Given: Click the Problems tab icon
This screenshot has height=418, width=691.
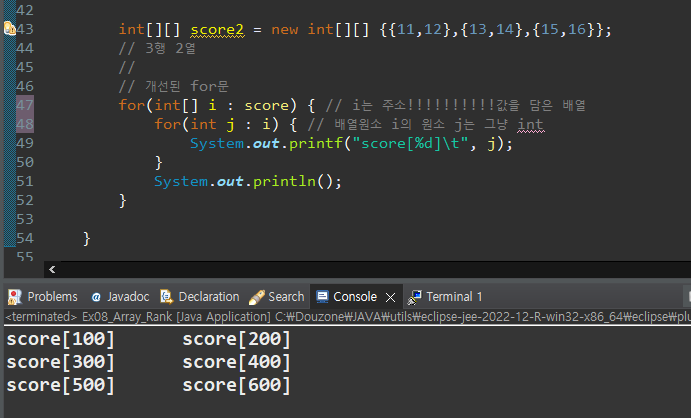Looking at the screenshot, I should tap(15, 297).
